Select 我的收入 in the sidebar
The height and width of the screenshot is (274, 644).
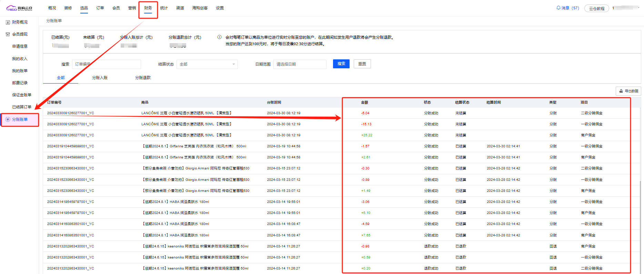point(20,59)
